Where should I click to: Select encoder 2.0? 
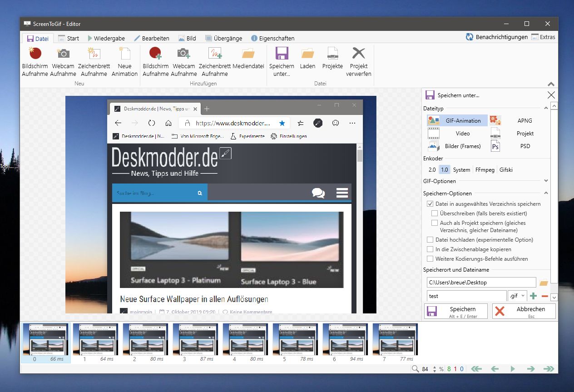432,170
